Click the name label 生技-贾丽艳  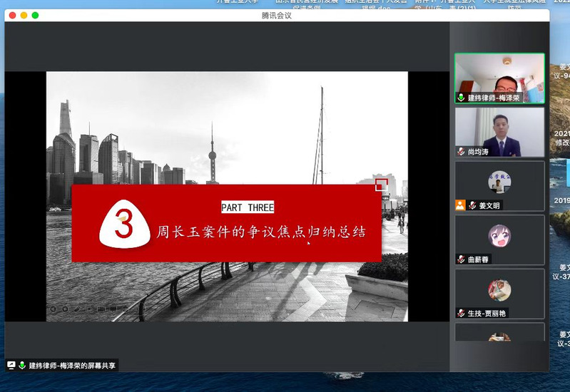pyautogui.click(x=487, y=313)
